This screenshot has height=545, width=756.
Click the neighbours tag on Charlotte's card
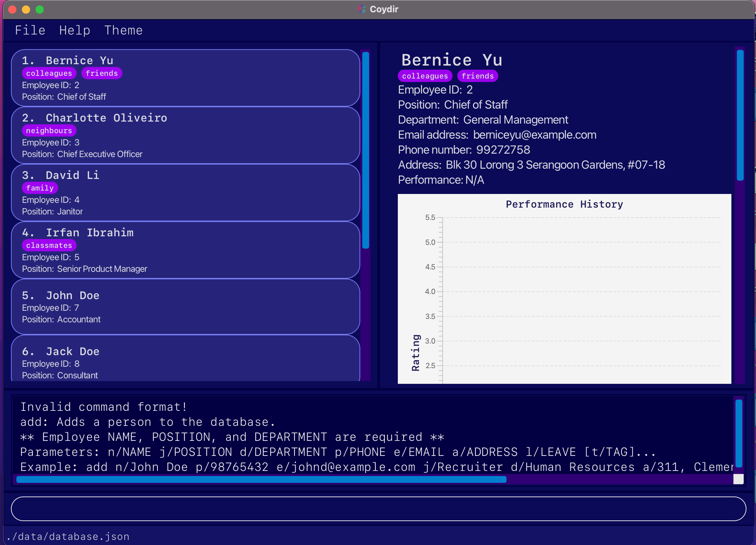click(49, 131)
